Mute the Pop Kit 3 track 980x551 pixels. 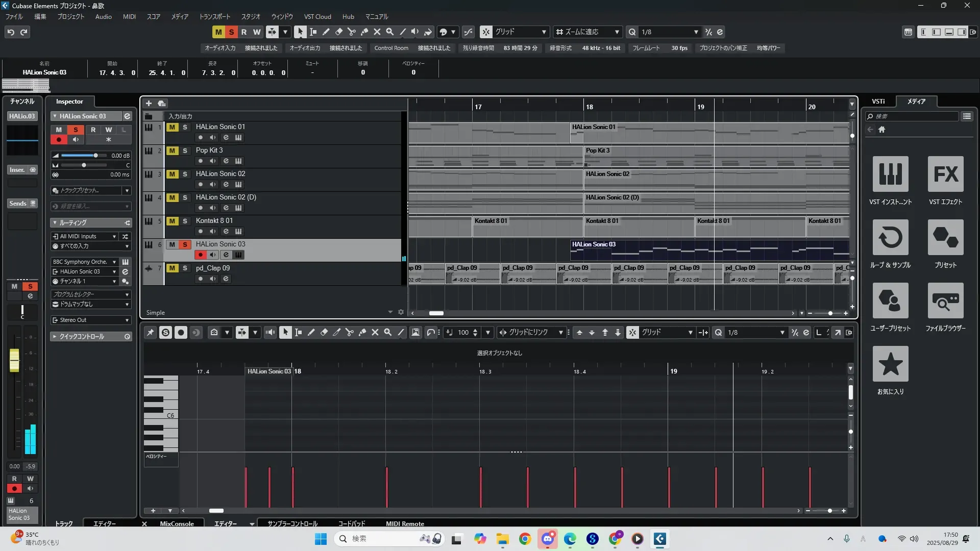(x=172, y=151)
